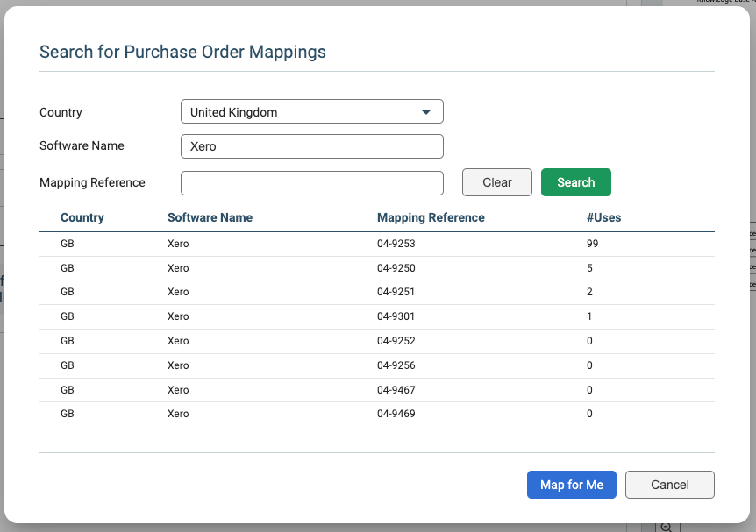Image resolution: width=756 pixels, height=532 pixels.
Task: Sort results by the #Uses column header
Action: coord(605,217)
